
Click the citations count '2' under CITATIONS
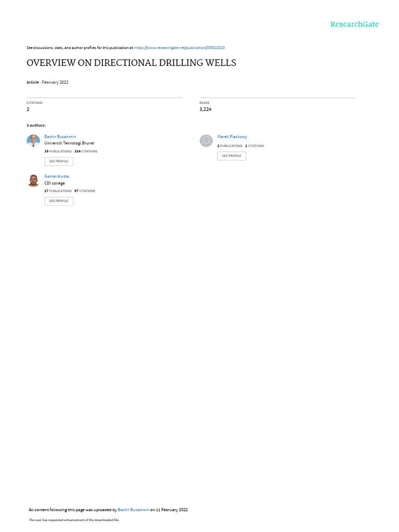(x=28, y=109)
